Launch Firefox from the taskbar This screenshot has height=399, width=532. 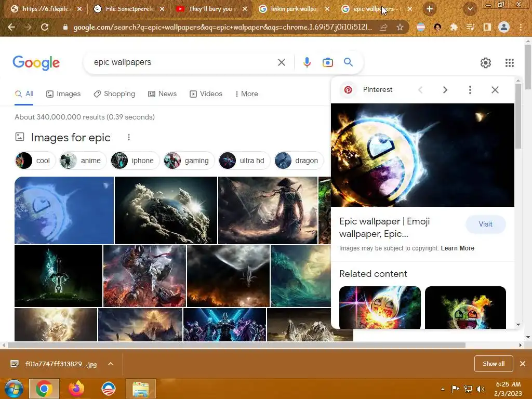pyautogui.click(x=76, y=389)
